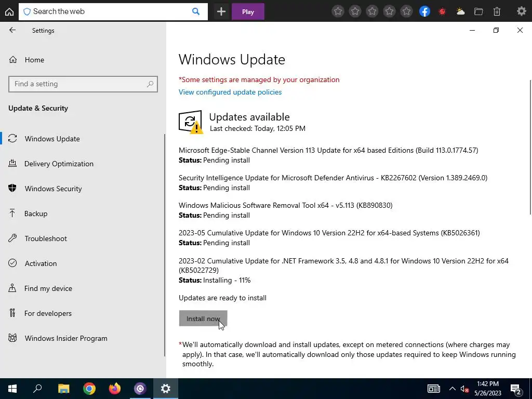
Task: Click the purple Play button
Action: [x=248, y=11]
